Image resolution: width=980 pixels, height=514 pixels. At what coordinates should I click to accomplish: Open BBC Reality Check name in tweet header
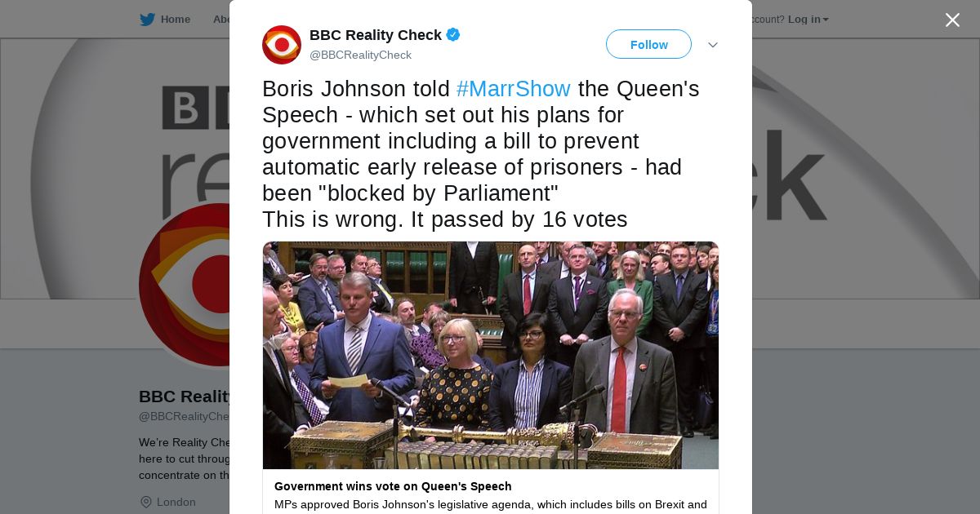[x=376, y=35]
